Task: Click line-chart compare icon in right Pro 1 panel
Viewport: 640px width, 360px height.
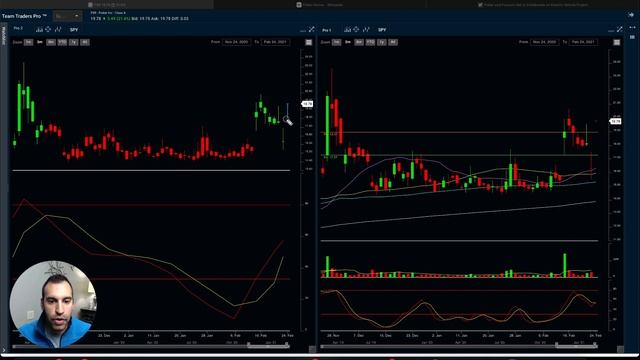Action: point(366,29)
